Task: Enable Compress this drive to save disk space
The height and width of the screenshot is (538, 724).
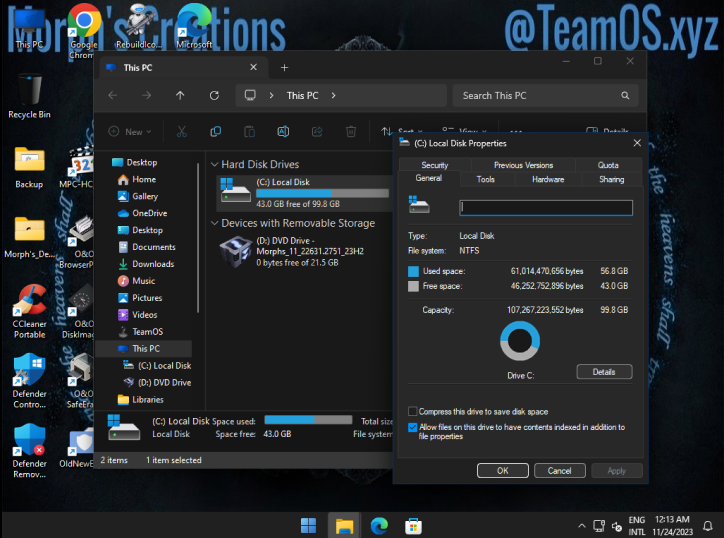Action: pos(413,411)
